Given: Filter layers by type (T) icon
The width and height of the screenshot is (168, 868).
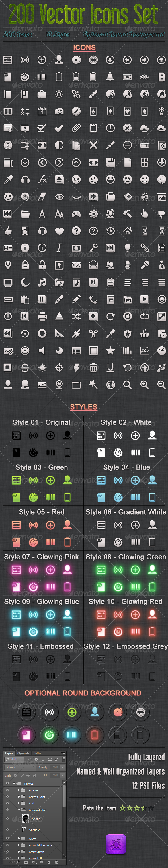Looking at the screenshot, I should click(x=43, y=760).
